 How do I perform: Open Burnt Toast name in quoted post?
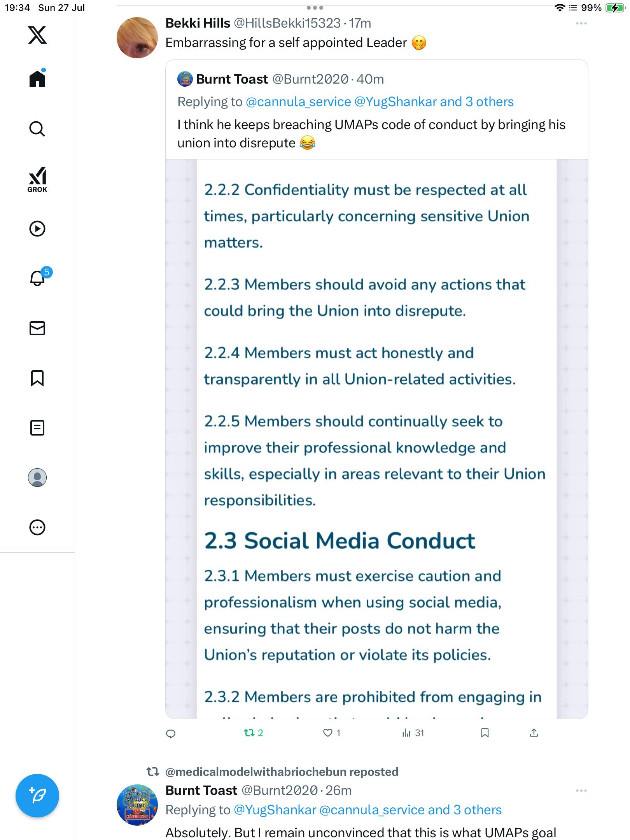[232, 79]
